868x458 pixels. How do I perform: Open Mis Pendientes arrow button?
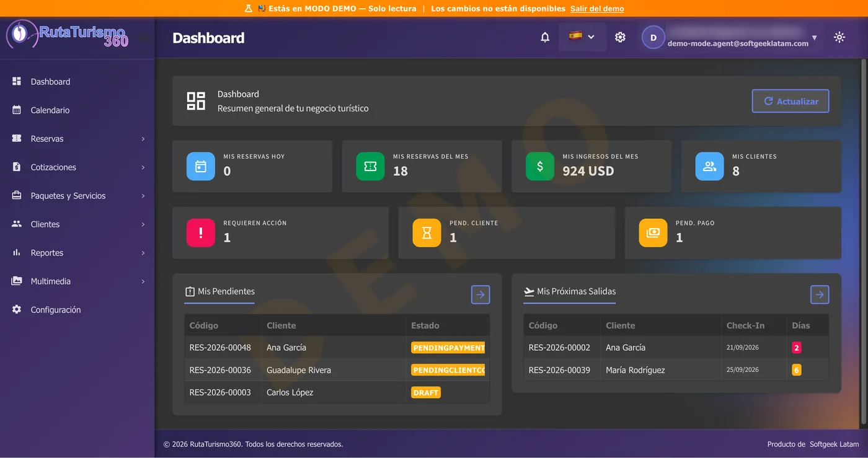480,295
